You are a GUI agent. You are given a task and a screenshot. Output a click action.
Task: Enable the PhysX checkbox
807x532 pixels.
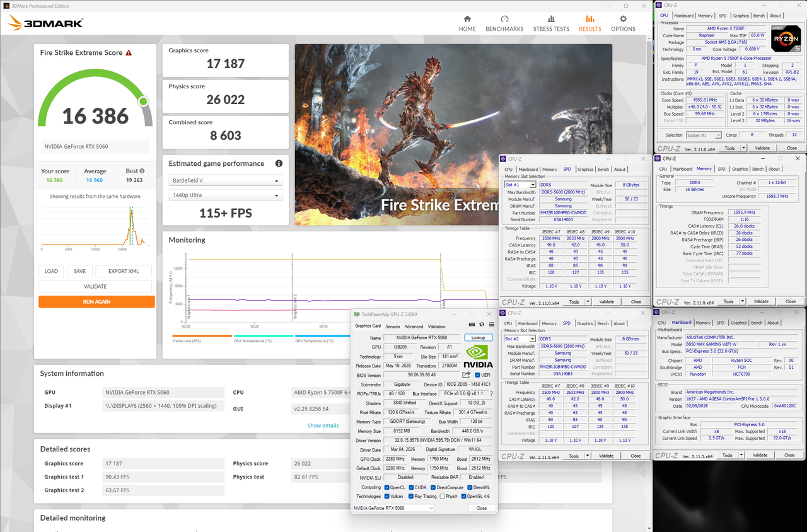(443, 496)
